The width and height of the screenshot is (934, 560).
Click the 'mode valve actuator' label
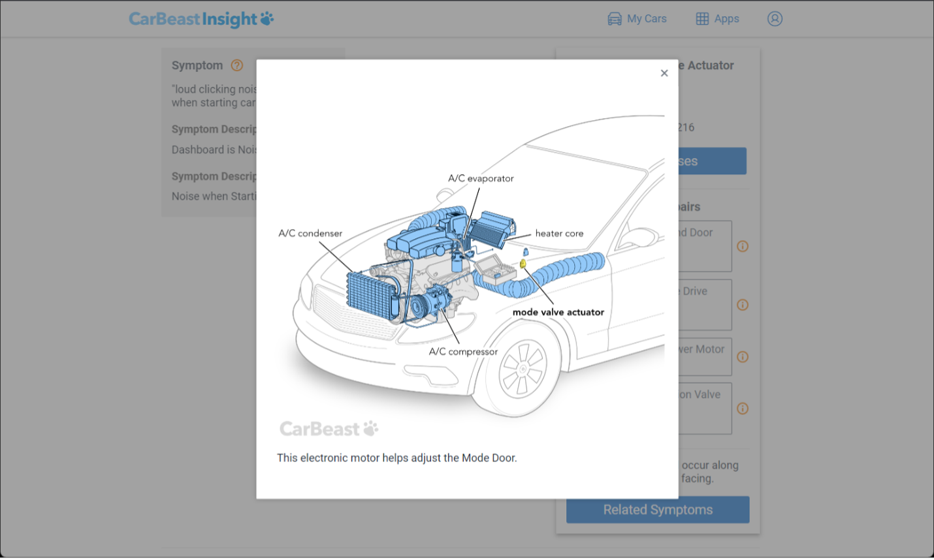558,312
